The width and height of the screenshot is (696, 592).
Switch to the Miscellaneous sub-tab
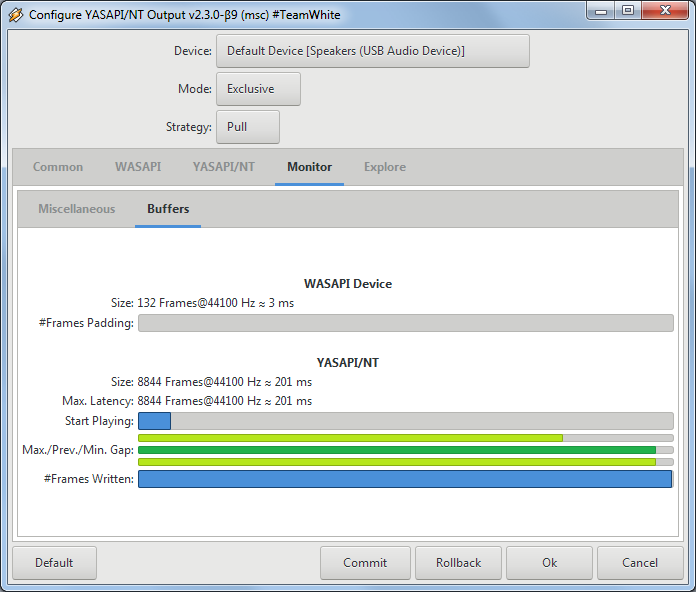click(76, 209)
